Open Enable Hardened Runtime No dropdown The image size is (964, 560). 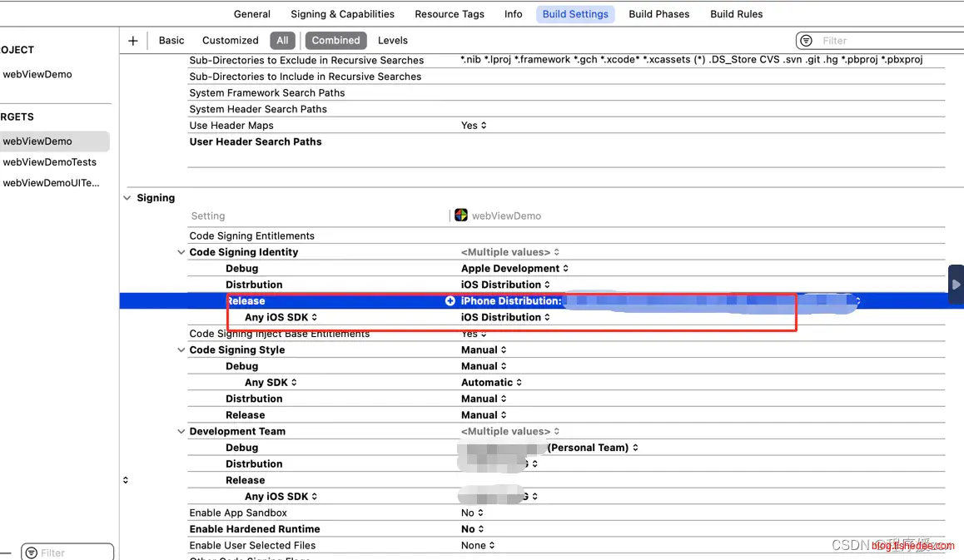(x=473, y=529)
